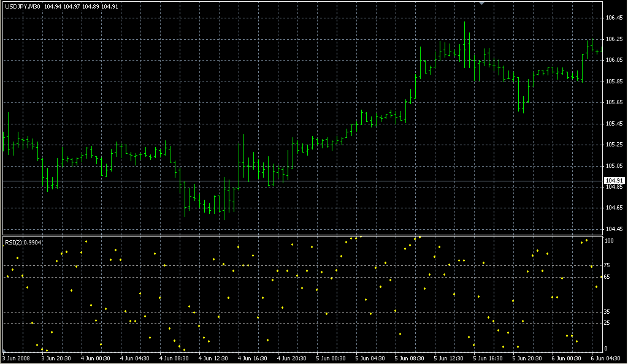Click the 106.05 price scale label

(x=614, y=60)
